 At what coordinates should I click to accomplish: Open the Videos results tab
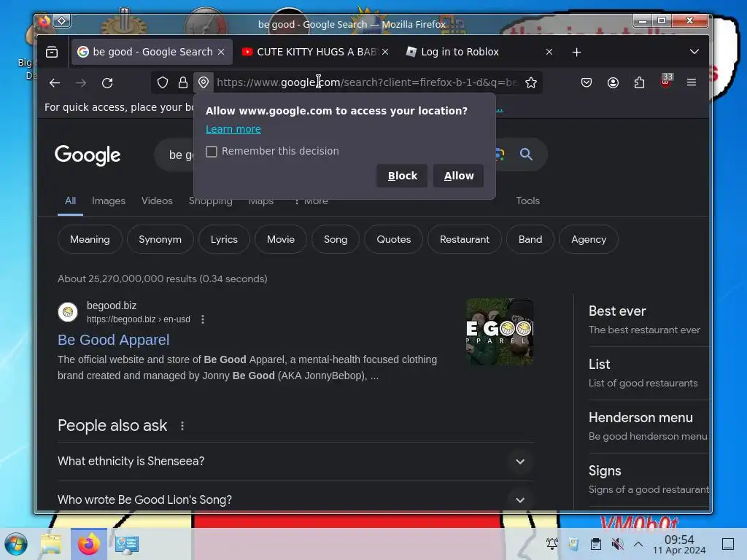157,201
